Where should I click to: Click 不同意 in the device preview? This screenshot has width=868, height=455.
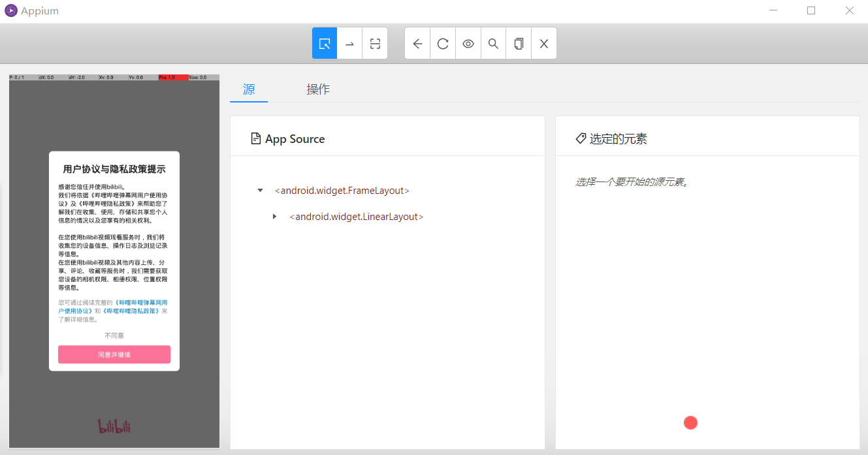tap(114, 336)
